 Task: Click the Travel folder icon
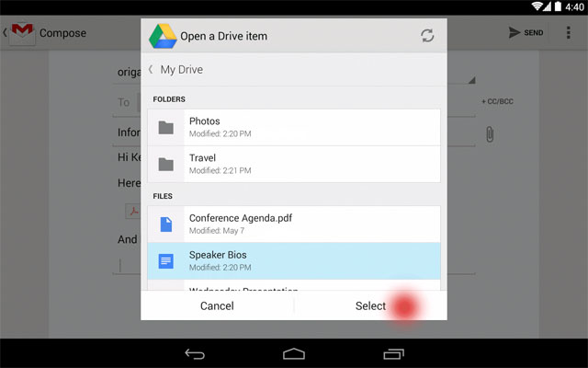click(x=165, y=165)
